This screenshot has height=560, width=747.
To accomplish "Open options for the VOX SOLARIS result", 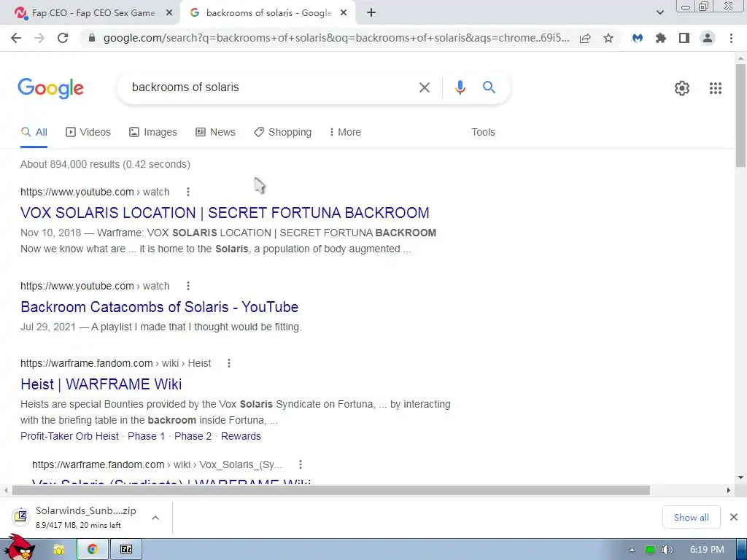I will (188, 192).
